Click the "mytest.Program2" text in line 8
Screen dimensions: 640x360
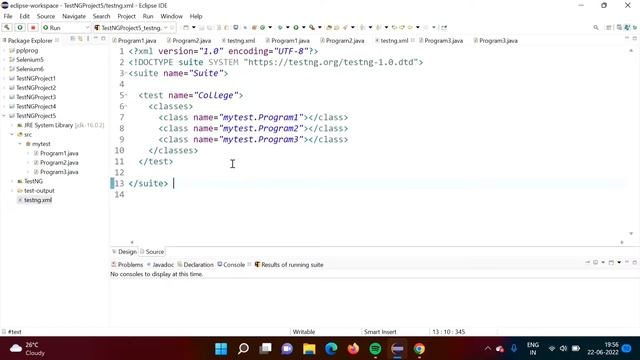coord(261,128)
